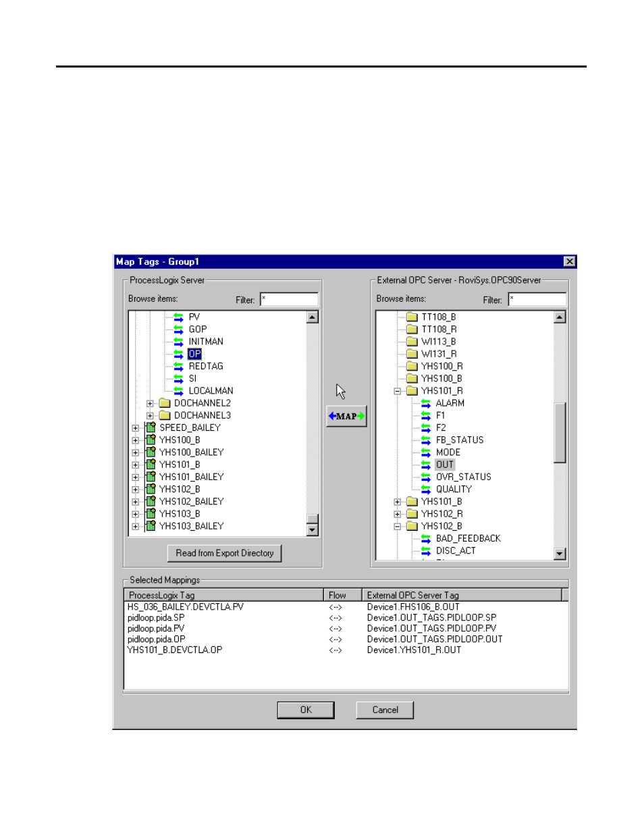
Task: Select the DISC_ACT tag arrow icon
Action: coord(426,551)
